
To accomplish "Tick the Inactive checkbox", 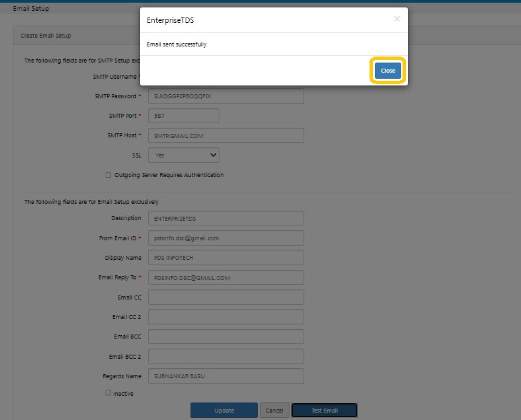I will pos(108,393).
